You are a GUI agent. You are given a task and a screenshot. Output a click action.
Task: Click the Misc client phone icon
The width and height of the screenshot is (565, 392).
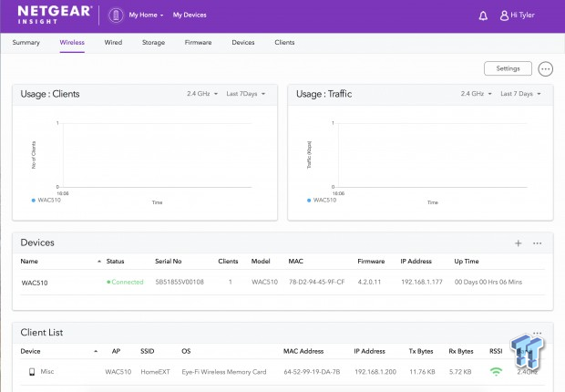pyautogui.click(x=32, y=371)
